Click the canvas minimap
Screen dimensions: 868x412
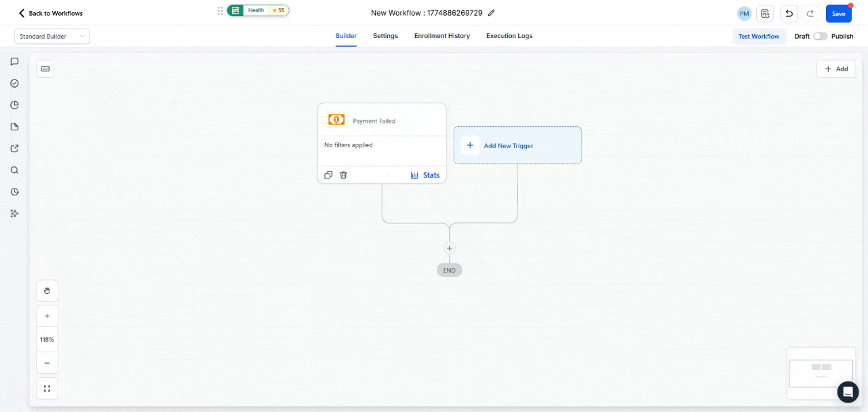point(821,373)
